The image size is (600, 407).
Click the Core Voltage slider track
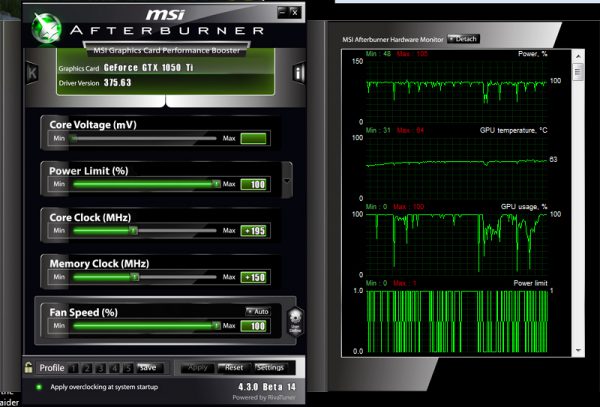tap(145, 138)
